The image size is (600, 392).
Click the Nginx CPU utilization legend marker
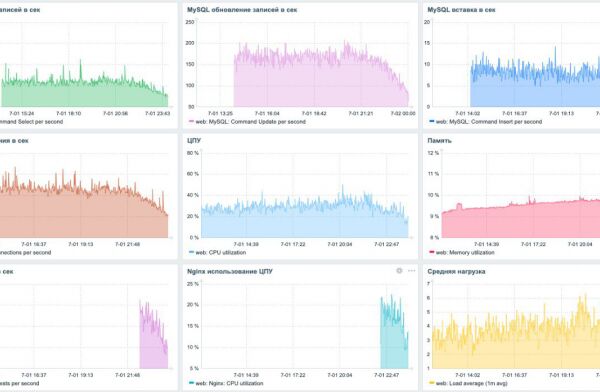click(x=191, y=383)
